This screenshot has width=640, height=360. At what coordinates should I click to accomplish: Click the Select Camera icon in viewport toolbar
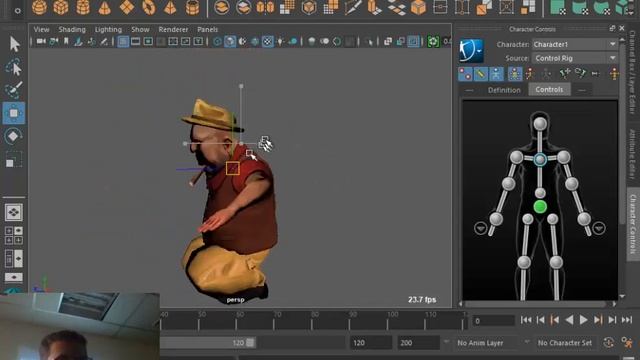coord(41,41)
